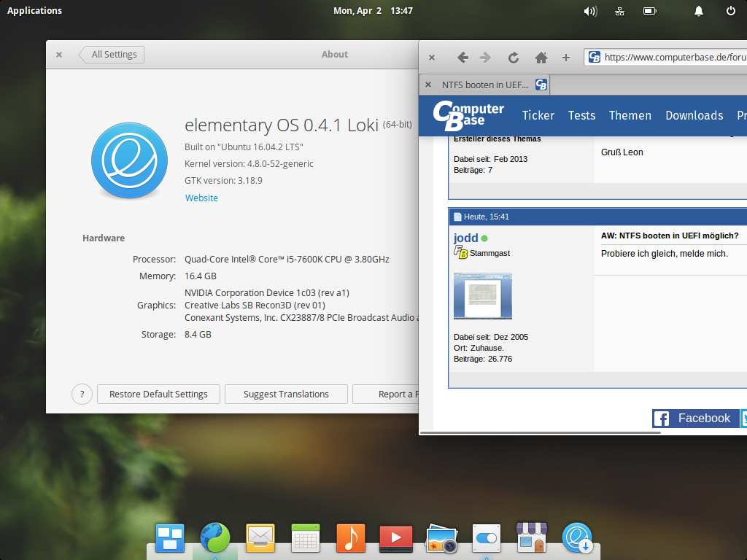Click jodd's avatar thumbnail
Image resolution: width=747 pixels, height=560 pixels.
coord(483,296)
